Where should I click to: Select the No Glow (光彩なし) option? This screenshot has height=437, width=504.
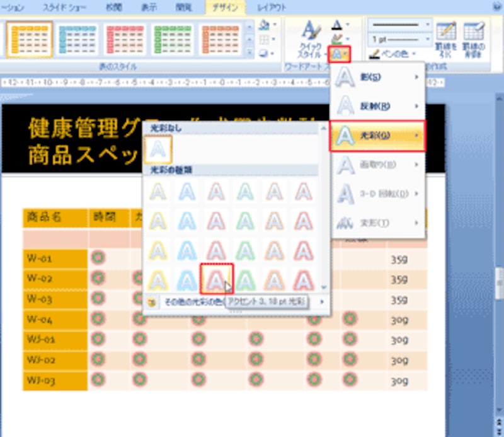click(158, 149)
